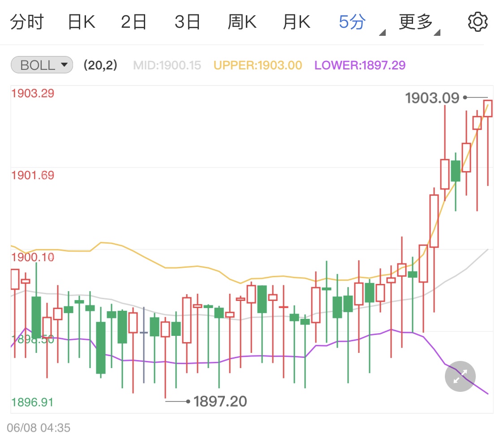Screen dimensions: 504x442
Task: Switch to the 2日 tab
Action: tap(134, 22)
